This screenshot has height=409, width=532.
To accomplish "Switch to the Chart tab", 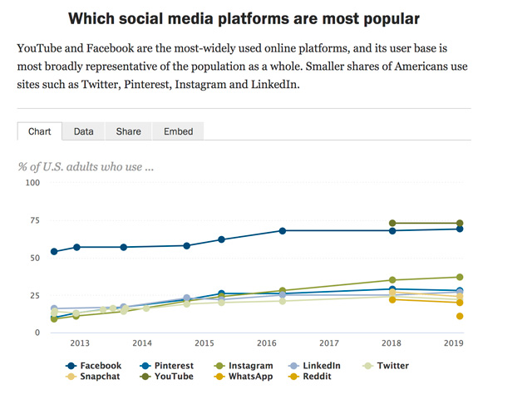I will coord(39,131).
